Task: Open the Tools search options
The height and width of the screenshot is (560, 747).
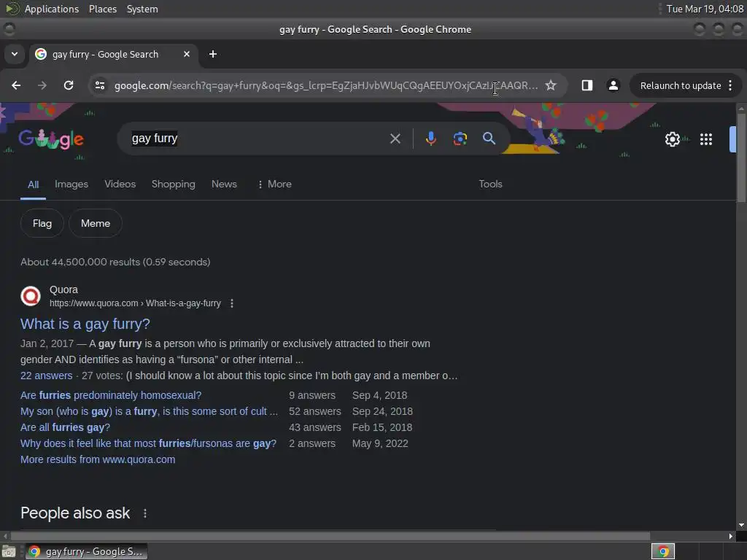Action: (490, 184)
